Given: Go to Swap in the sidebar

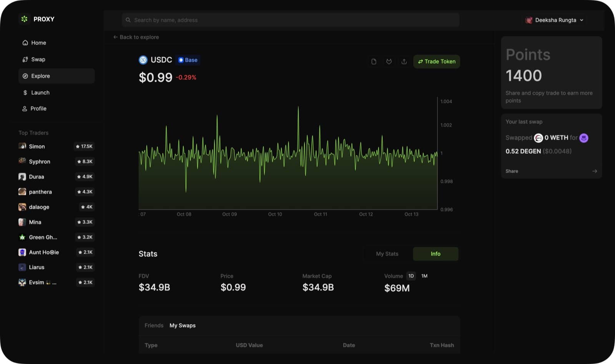Looking at the screenshot, I should pos(56,59).
